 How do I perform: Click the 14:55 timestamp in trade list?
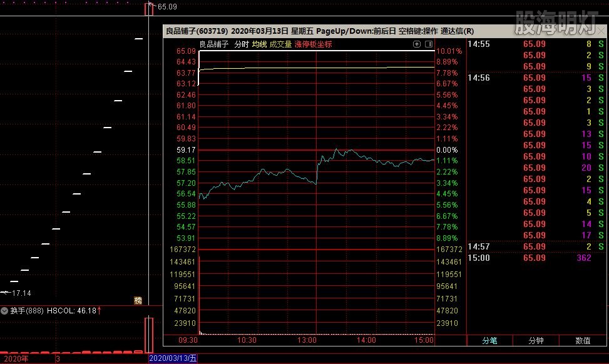click(x=478, y=44)
